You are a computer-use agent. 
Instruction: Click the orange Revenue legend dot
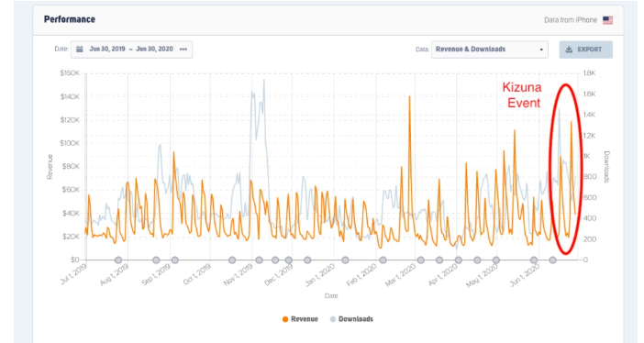pos(285,319)
